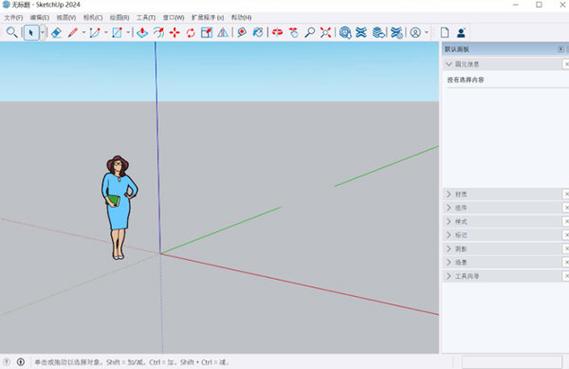Screen dimensions: 569x369
Task: Open the 相机(C) camera menu
Action: click(x=93, y=17)
